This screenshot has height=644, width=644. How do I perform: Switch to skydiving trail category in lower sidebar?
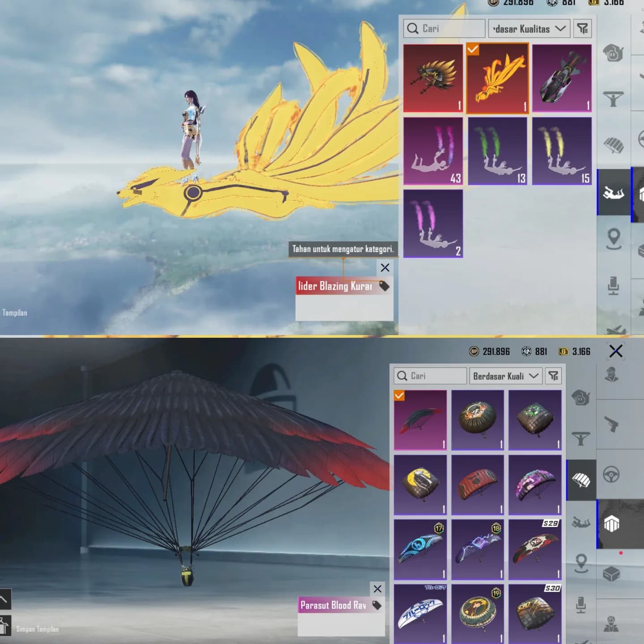coord(581,521)
